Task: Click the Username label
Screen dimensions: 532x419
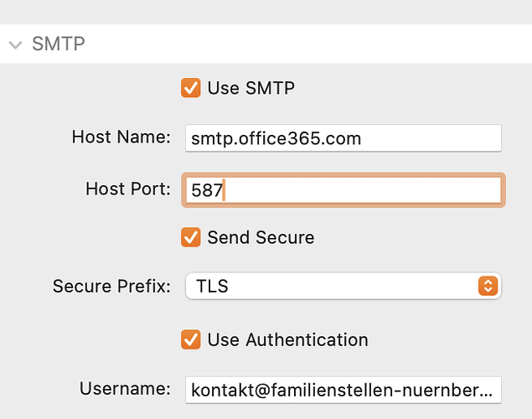Action: pyautogui.click(x=125, y=389)
